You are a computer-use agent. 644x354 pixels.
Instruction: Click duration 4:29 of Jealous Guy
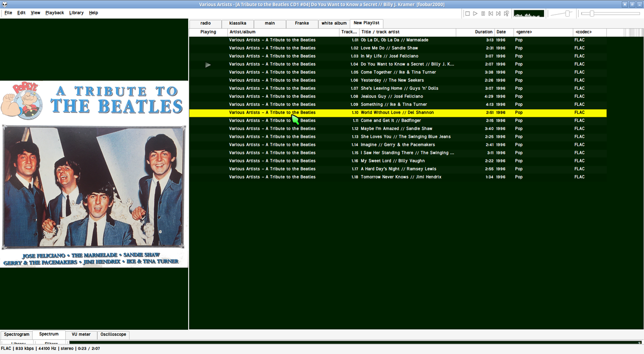[489, 97]
